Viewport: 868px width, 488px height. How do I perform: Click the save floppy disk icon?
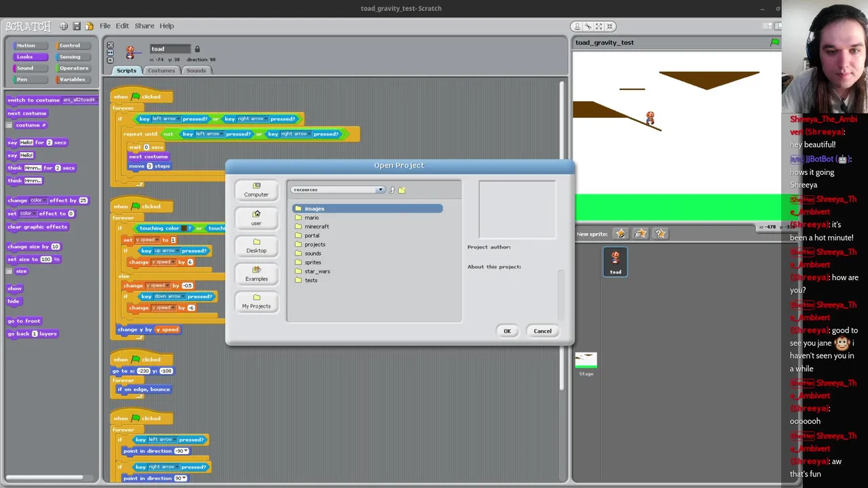point(77,26)
